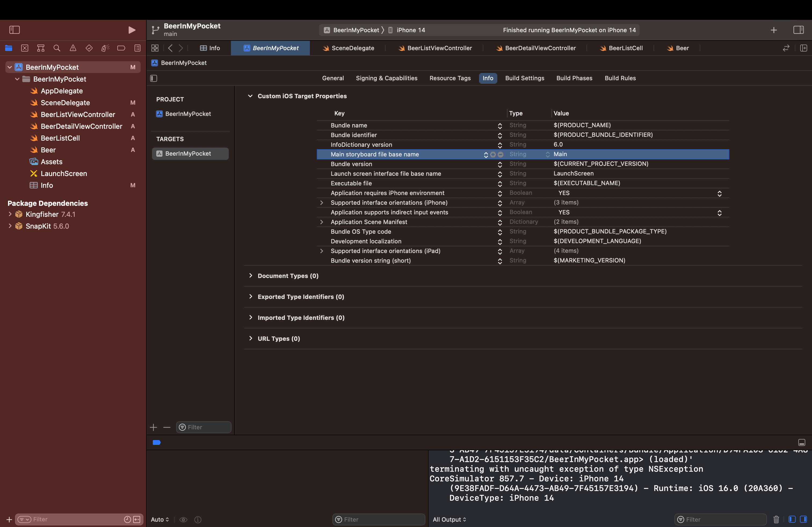Click the add target plus button
Image resolution: width=812 pixels, height=527 pixels.
tap(154, 427)
